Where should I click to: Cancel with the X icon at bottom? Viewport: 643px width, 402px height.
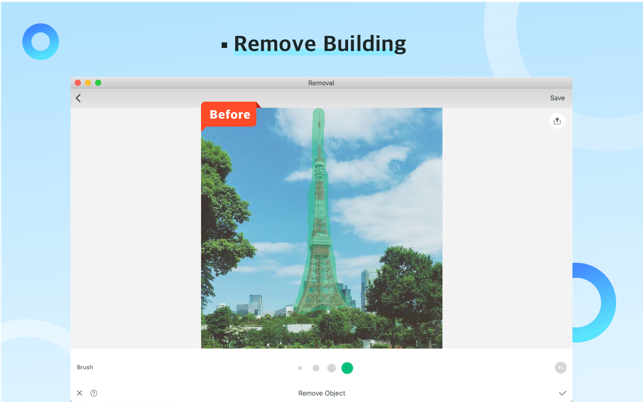[x=80, y=393]
